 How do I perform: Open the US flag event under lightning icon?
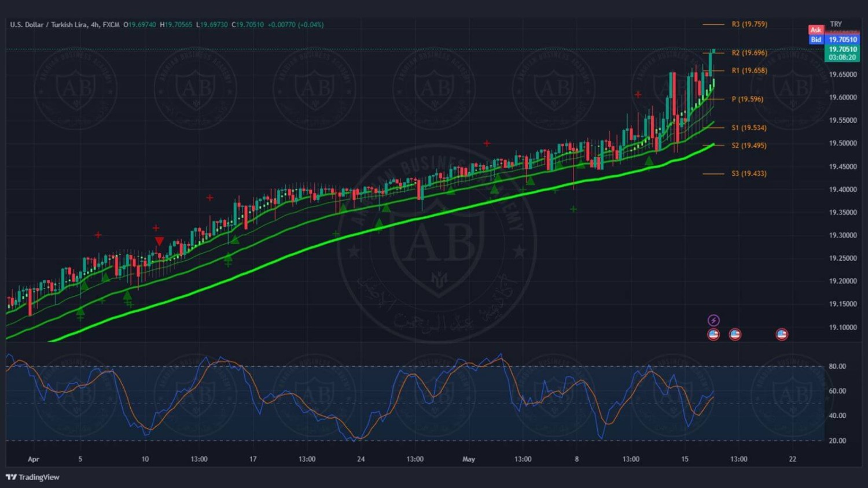(x=713, y=334)
